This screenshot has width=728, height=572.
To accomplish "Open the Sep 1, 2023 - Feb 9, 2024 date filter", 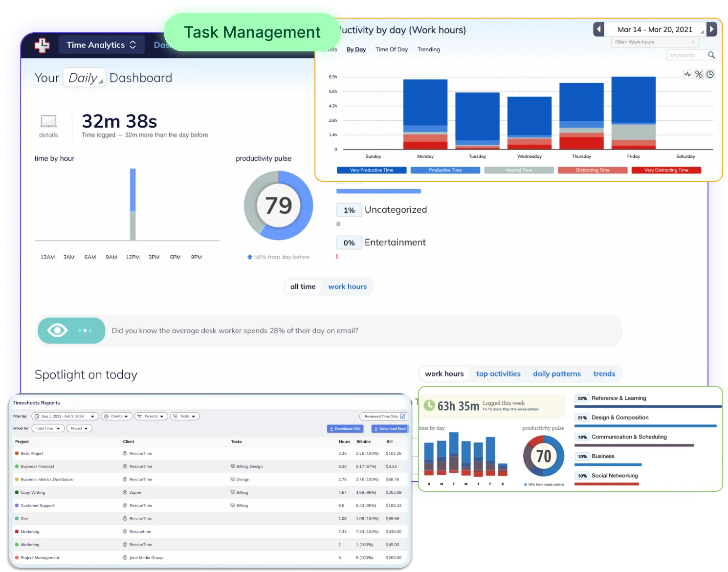I will pyautogui.click(x=65, y=417).
